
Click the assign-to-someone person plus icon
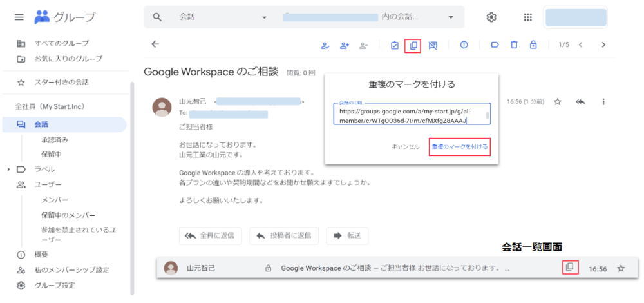click(x=344, y=45)
